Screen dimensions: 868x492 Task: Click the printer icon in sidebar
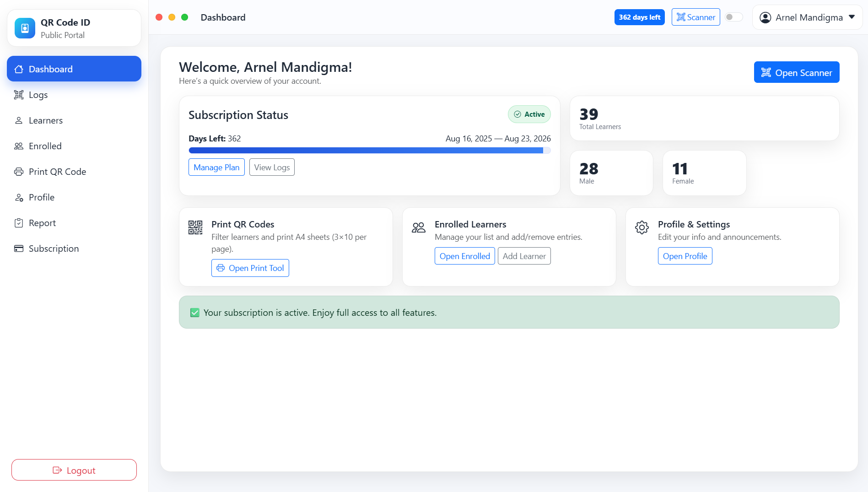[19, 172]
